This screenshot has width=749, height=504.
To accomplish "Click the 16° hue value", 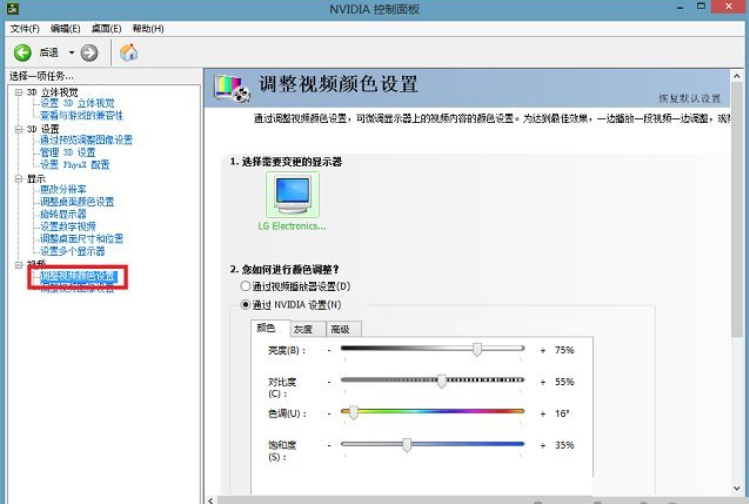I will [x=562, y=414].
